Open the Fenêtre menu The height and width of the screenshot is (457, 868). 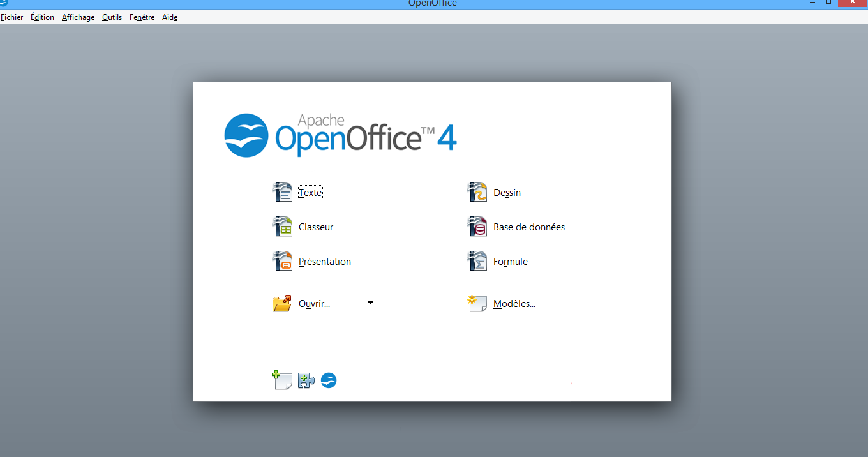click(x=142, y=17)
